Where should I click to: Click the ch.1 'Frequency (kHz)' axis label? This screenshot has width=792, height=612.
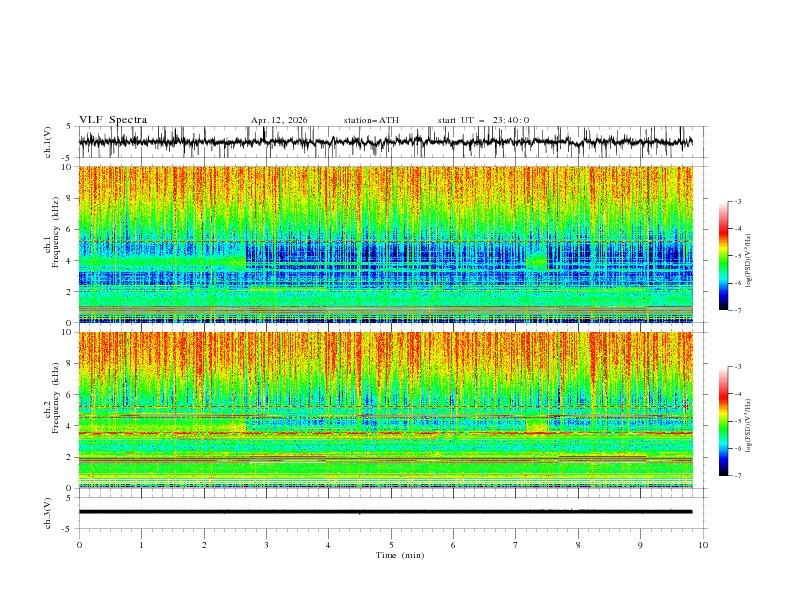56,230
